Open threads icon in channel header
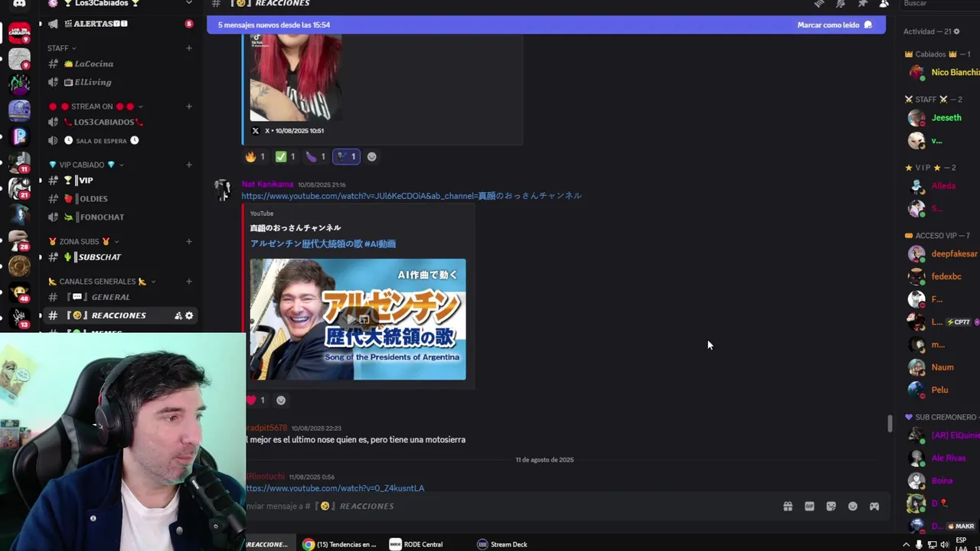This screenshot has height=551, width=980. pyautogui.click(x=819, y=3)
